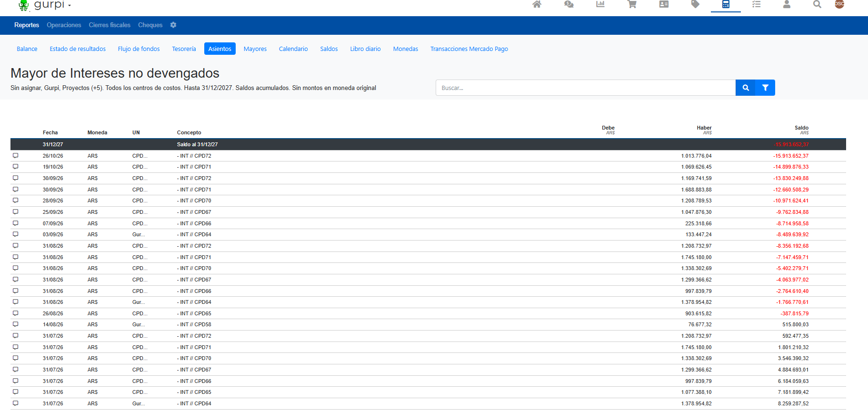Switch to the Mayores tab
868x412 pixels.
pyautogui.click(x=255, y=49)
